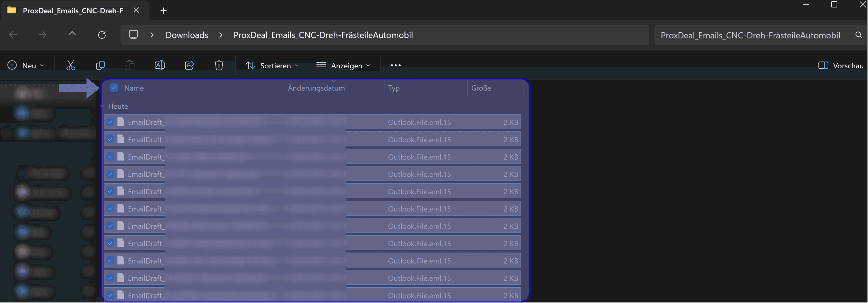Open the Sortieren dropdown
Image resolution: width=868 pixels, height=303 pixels.
272,65
